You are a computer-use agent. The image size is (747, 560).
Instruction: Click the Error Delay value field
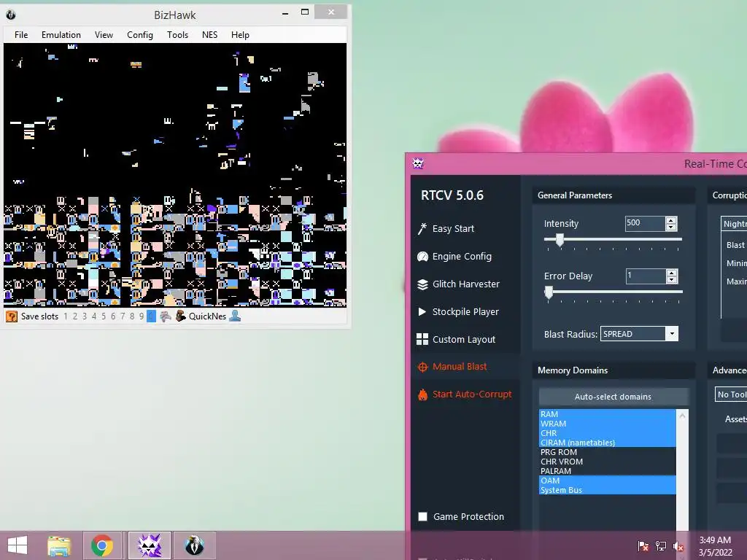pos(646,275)
